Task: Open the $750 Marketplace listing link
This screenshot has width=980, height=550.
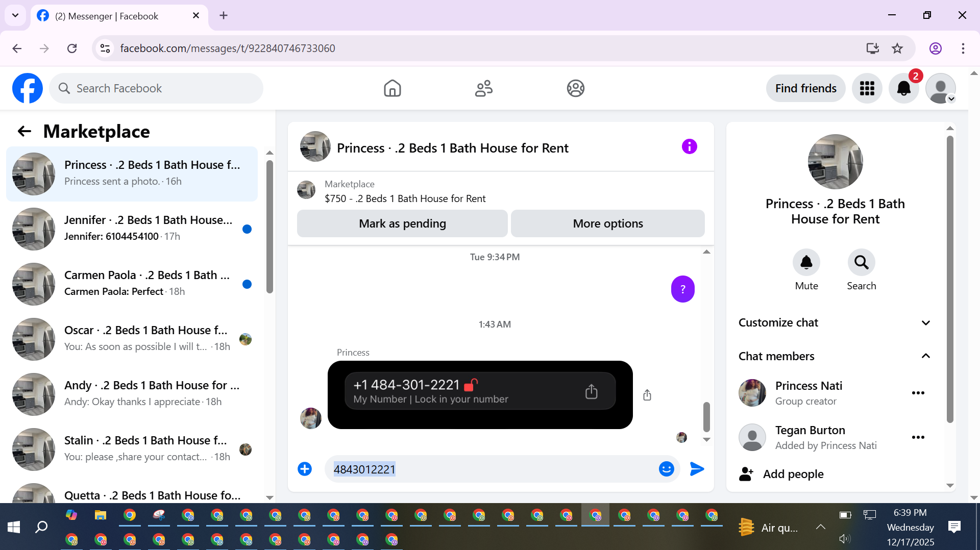Action: [x=405, y=198]
